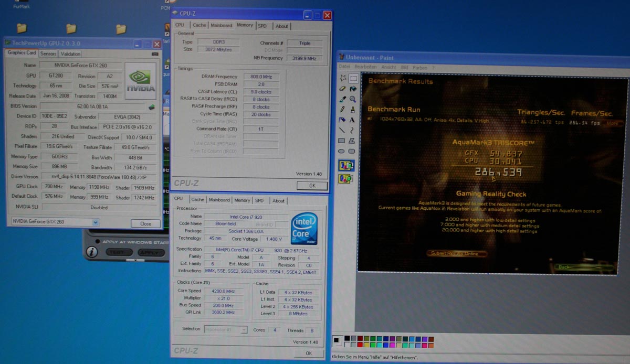
Task: Click the foreground/background color indicator in Paint
Action: click(x=337, y=341)
